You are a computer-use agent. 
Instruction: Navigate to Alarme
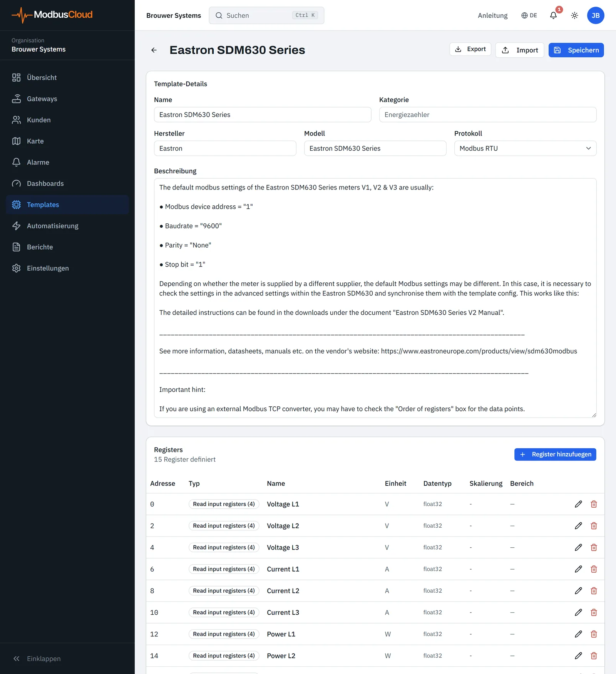[67, 162]
